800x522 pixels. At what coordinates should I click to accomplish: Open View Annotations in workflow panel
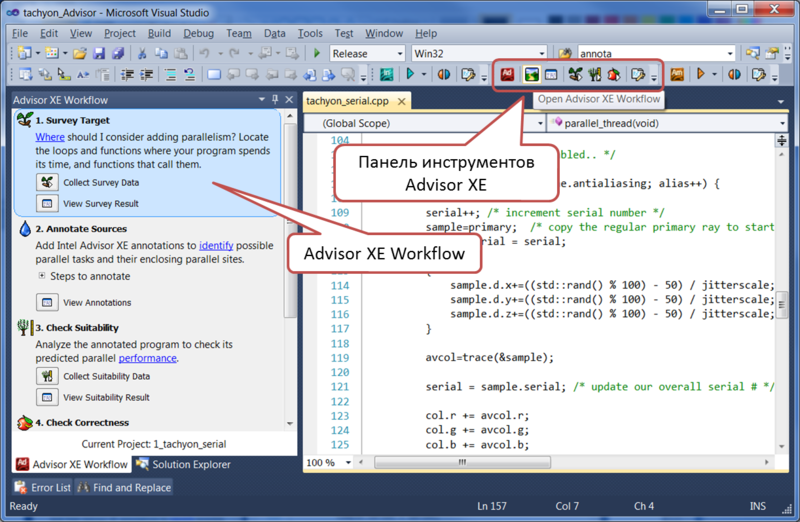(x=47, y=302)
